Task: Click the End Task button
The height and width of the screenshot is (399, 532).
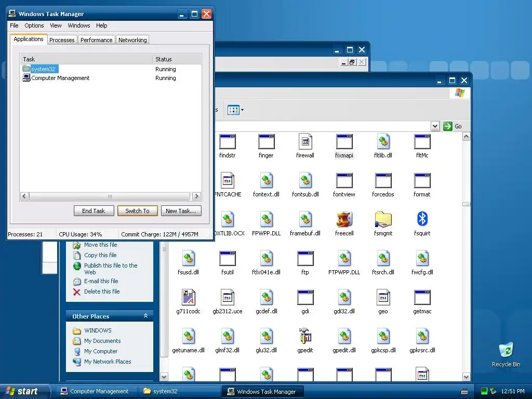Action: (94, 211)
